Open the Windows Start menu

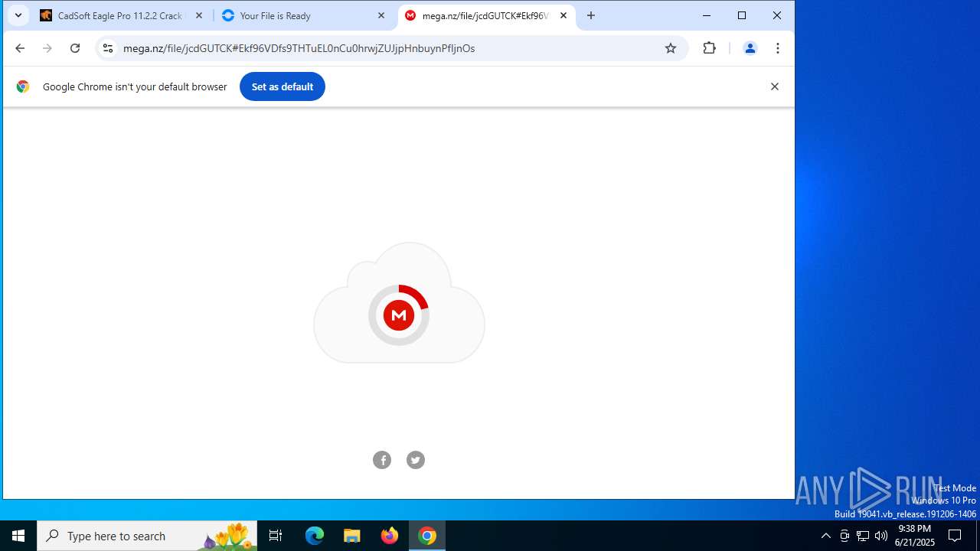18,536
